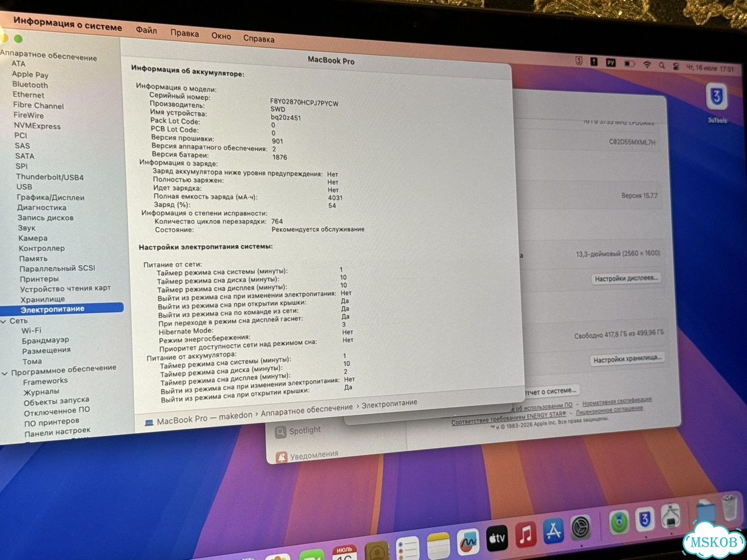Select Ethernet in the sidebar
The height and width of the screenshot is (560, 747).
[x=29, y=95]
